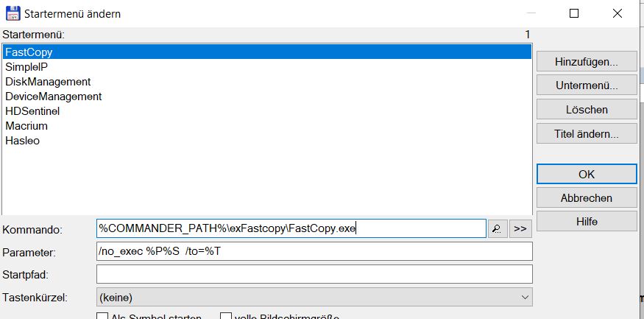644x319 pixels.
Task: Open the Untermenü... dialog button
Action: (587, 86)
